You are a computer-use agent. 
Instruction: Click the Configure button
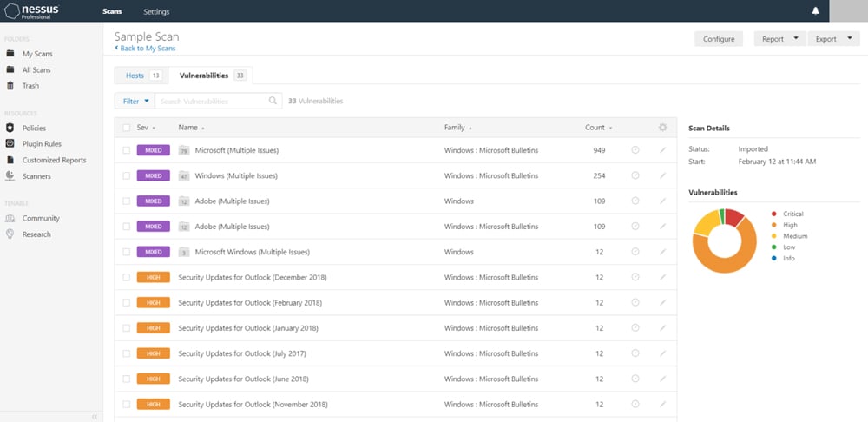coord(719,39)
